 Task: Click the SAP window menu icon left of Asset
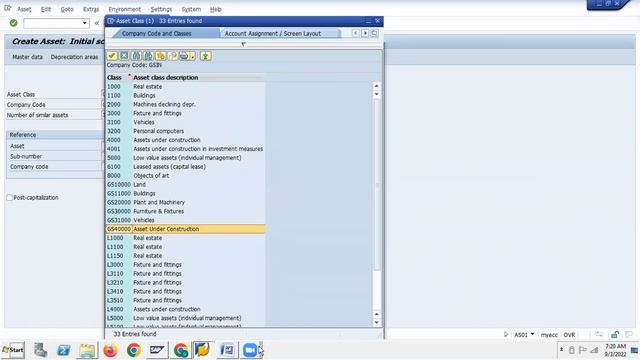point(7,8)
